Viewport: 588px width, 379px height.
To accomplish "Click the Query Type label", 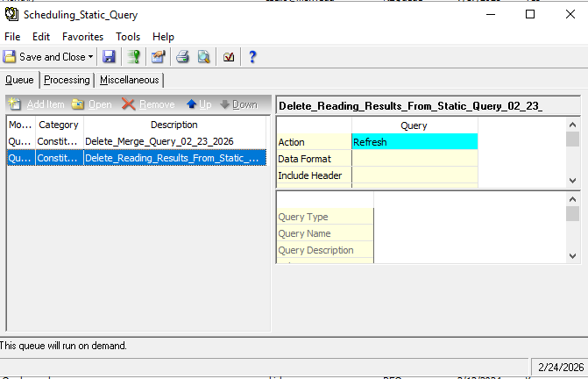I will 325,217.
